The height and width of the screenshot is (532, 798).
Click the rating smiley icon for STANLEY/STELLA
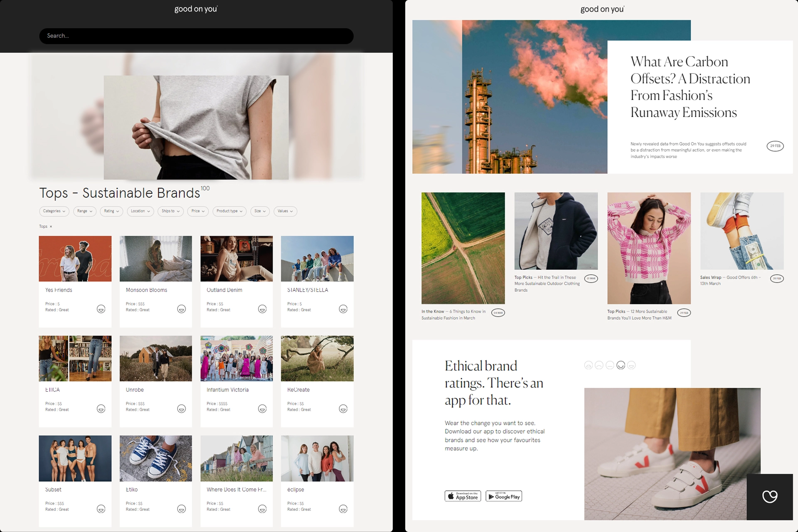[x=343, y=309]
